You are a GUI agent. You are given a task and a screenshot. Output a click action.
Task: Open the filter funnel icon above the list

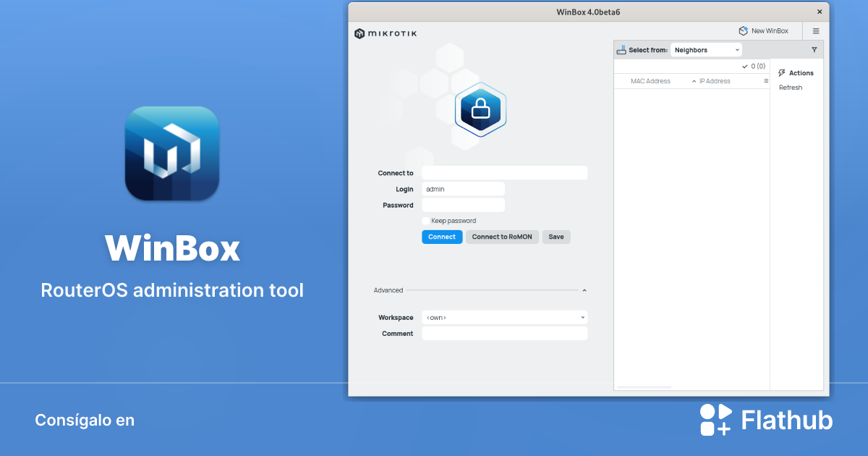[814, 49]
